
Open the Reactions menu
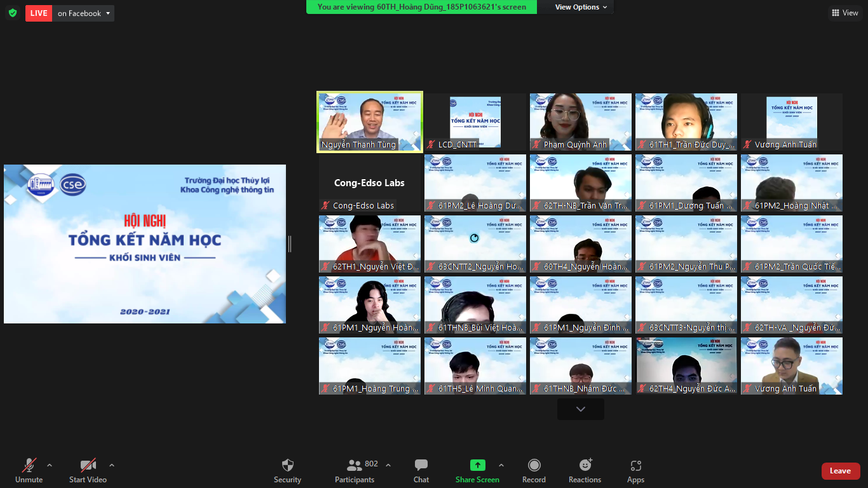coord(585,466)
